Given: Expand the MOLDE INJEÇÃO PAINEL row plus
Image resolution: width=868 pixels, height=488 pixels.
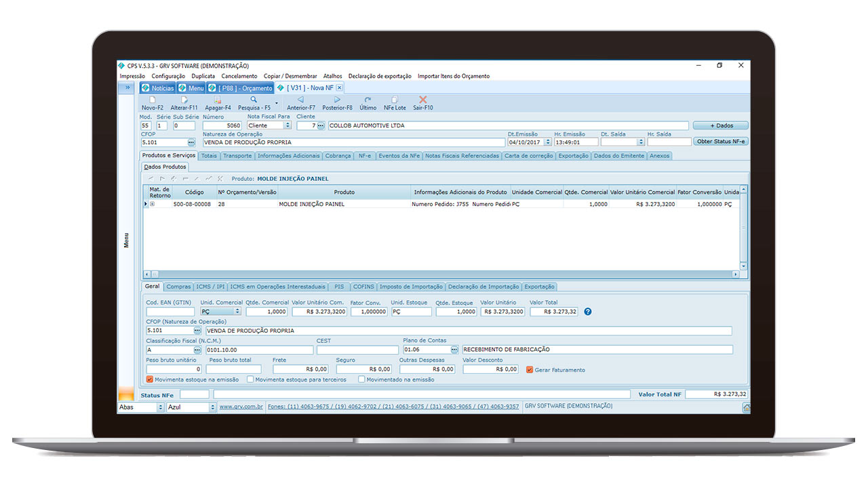Looking at the screenshot, I should coord(153,204).
